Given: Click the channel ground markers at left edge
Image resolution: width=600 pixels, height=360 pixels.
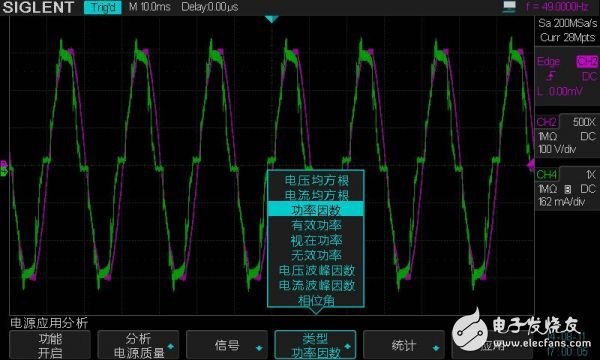Looking at the screenshot, I should click(x=4, y=168).
